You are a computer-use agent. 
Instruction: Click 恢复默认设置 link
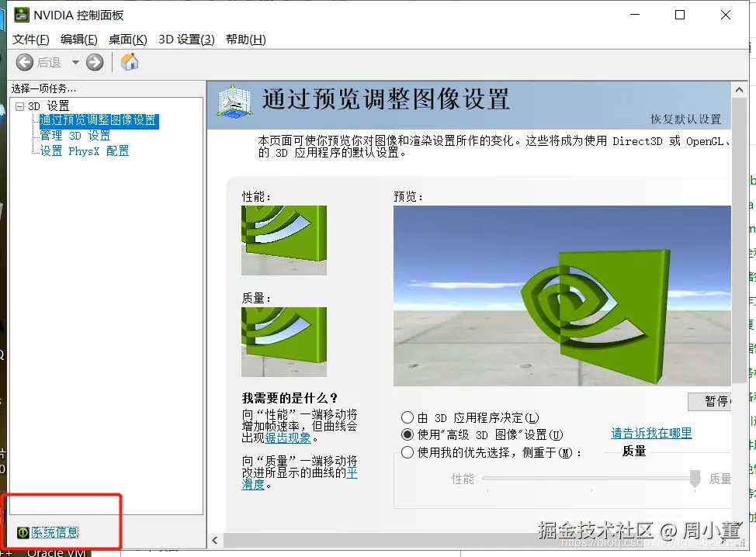pos(685,119)
